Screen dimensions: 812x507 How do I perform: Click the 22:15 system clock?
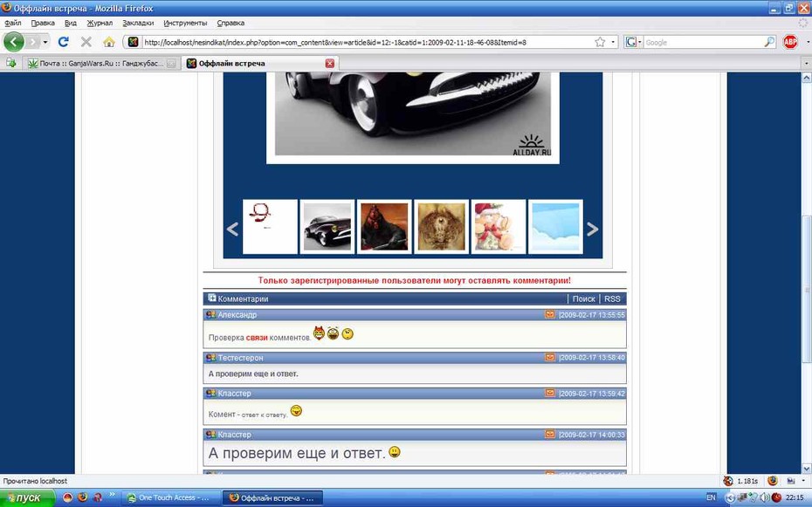click(x=795, y=497)
